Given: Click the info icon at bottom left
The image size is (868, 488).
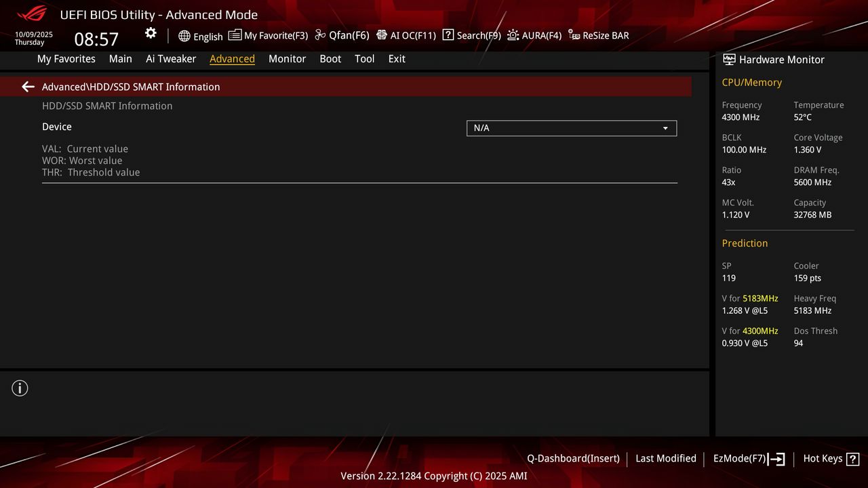Looking at the screenshot, I should tap(20, 388).
